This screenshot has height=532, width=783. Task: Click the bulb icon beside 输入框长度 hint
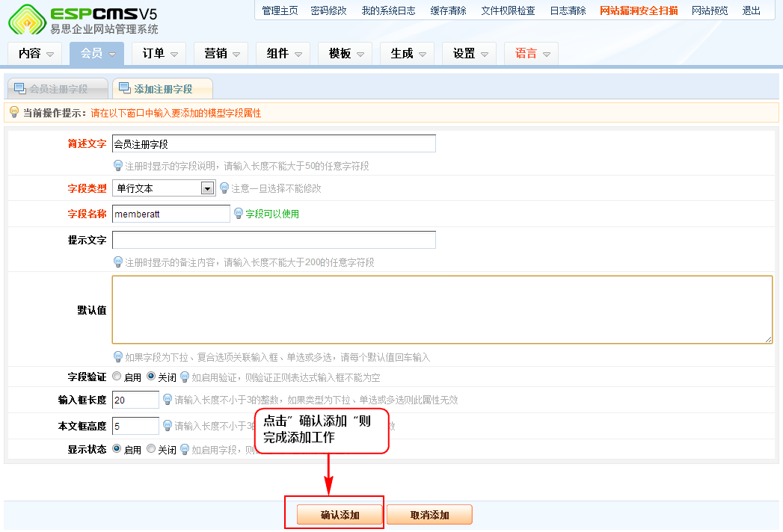pyautogui.click(x=168, y=400)
